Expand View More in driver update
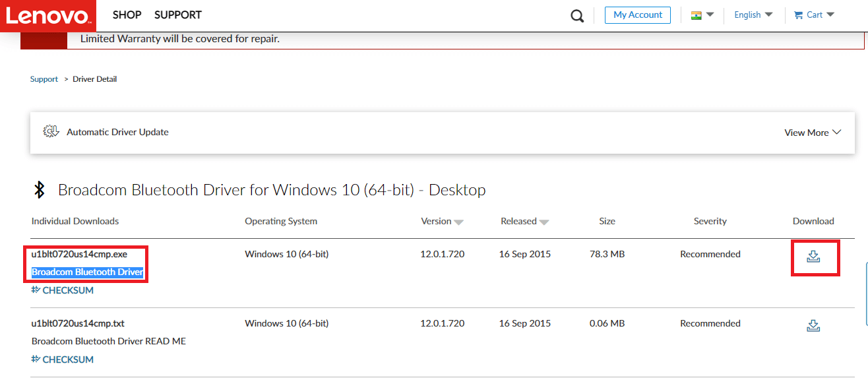The image size is (868, 378). [x=813, y=133]
